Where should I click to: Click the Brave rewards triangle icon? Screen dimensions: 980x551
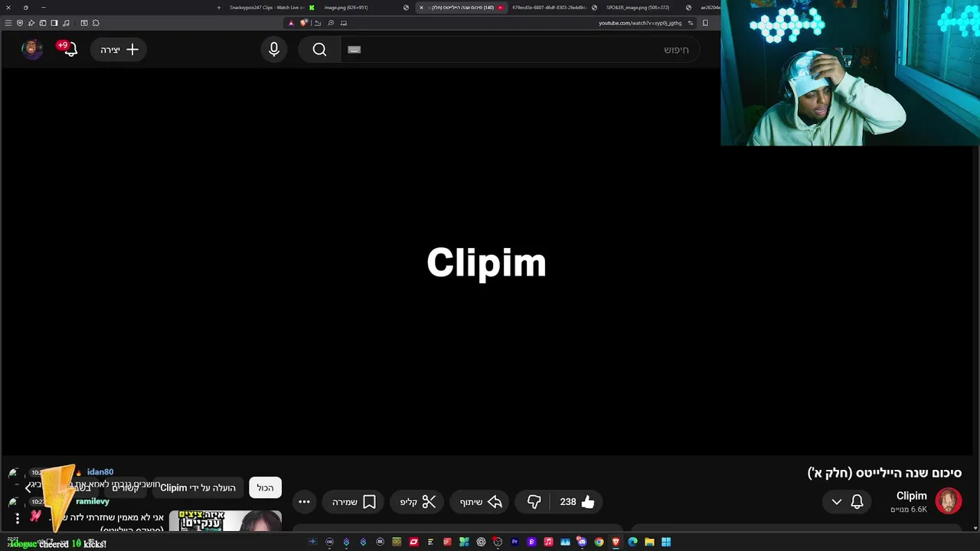click(291, 23)
